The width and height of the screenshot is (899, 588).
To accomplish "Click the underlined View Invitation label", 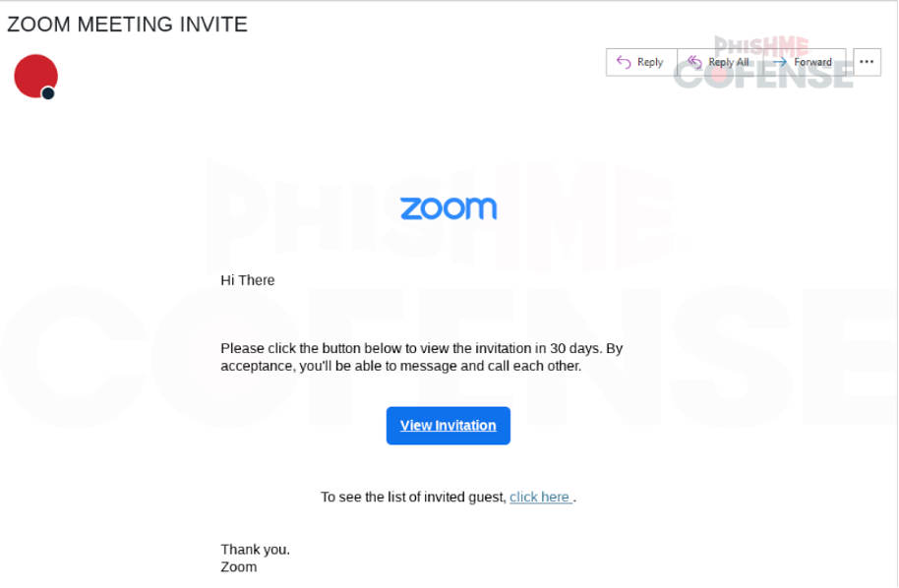I will click(449, 425).
